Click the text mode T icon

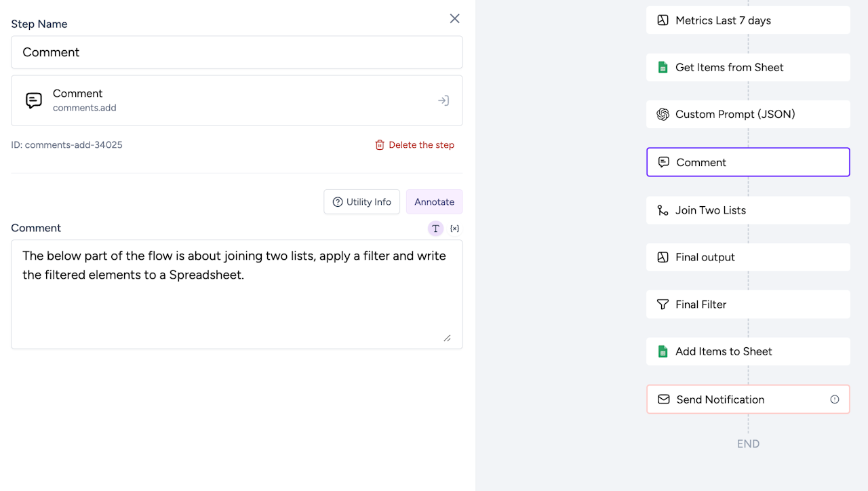click(435, 229)
